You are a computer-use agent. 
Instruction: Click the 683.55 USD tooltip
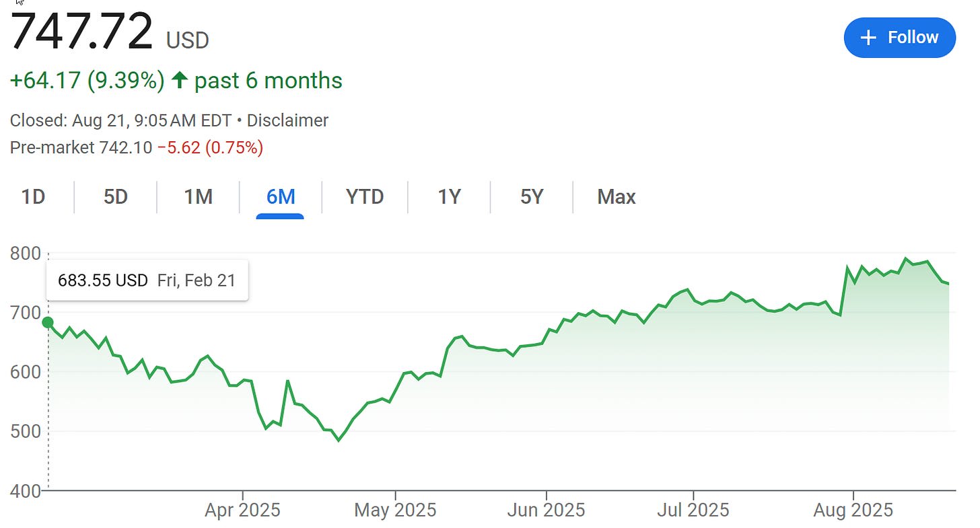pos(147,280)
